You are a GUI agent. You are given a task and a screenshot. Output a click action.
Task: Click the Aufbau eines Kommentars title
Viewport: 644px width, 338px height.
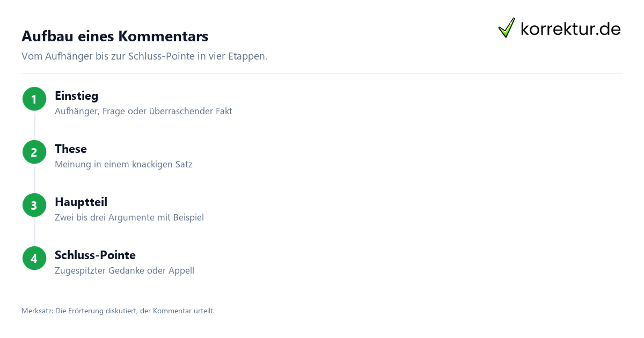pos(115,36)
